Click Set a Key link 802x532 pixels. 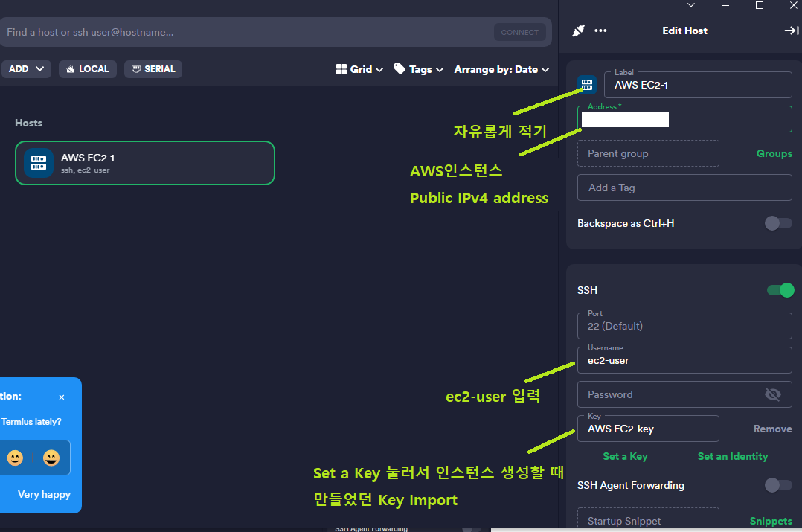pyautogui.click(x=625, y=456)
